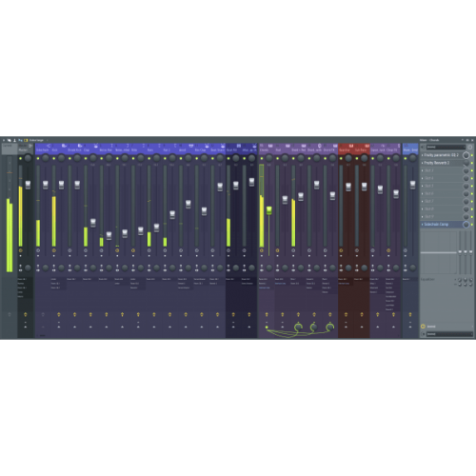Click the Master volume fader handle
Viewport: 476px width, 476px height.
tap(28, 185)
